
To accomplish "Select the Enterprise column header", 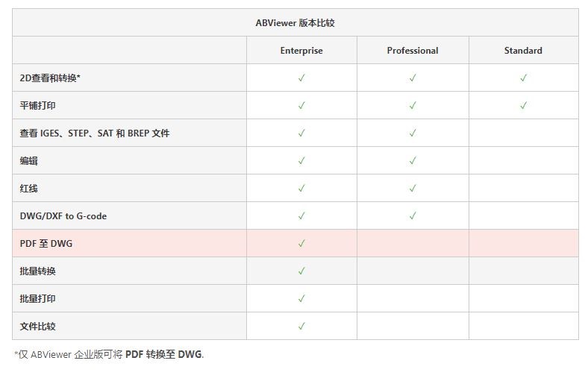I will click(301, 51).
